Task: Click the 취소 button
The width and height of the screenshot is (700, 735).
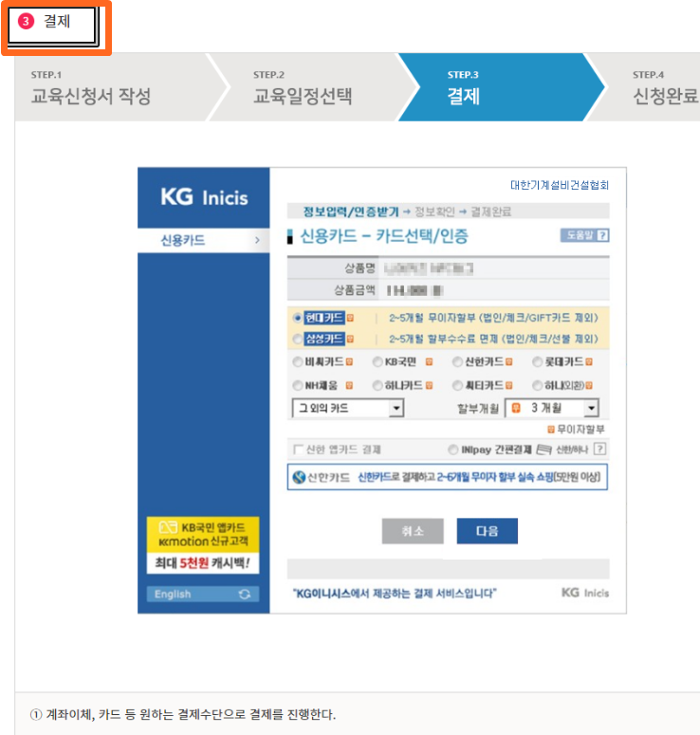Action: (x=413, y=531)
